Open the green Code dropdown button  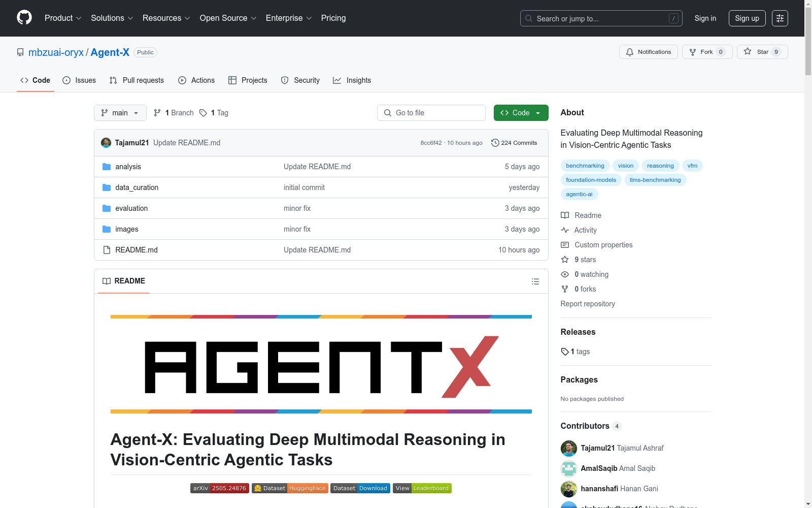tap(521, 113)
